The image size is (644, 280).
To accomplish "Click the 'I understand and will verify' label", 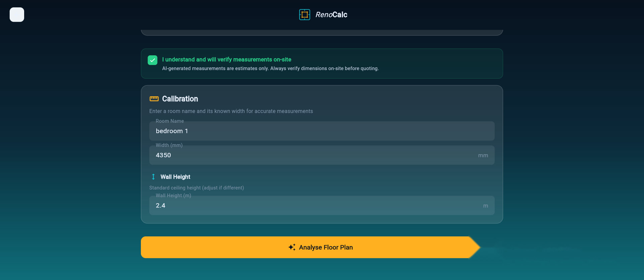I will [x=227, y=59].
